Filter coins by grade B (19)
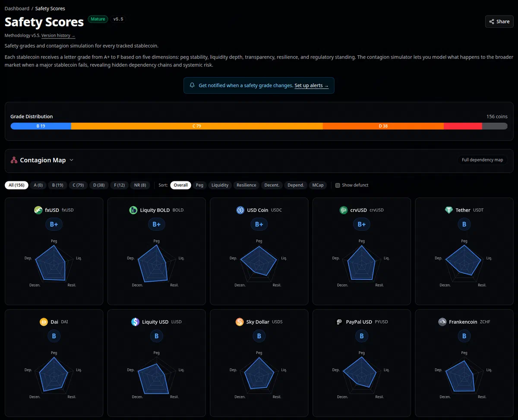The image size is (518, 420). [57, 185]
